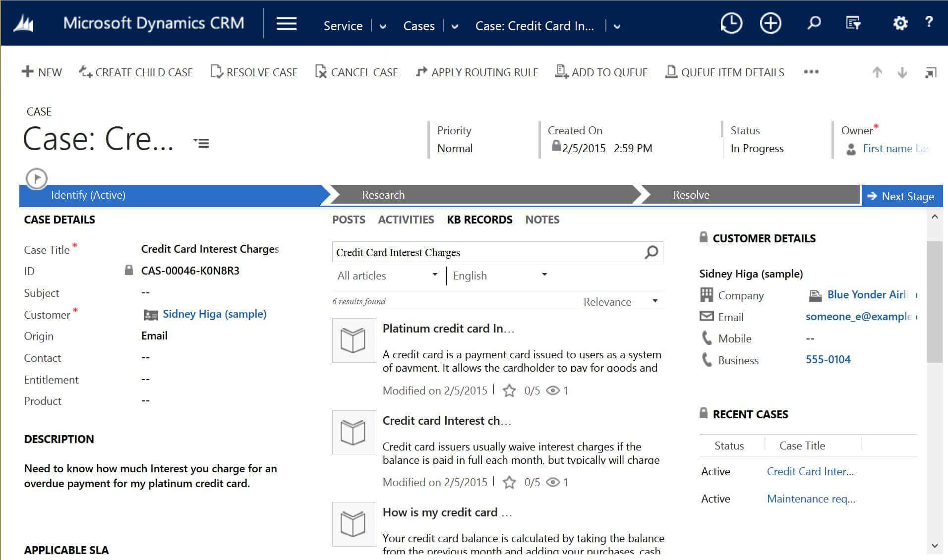Expand the Case: Credit Card dropdown chevron
Image resolution: width=948 pixels, height=560 pixels.
coord(617,26)
